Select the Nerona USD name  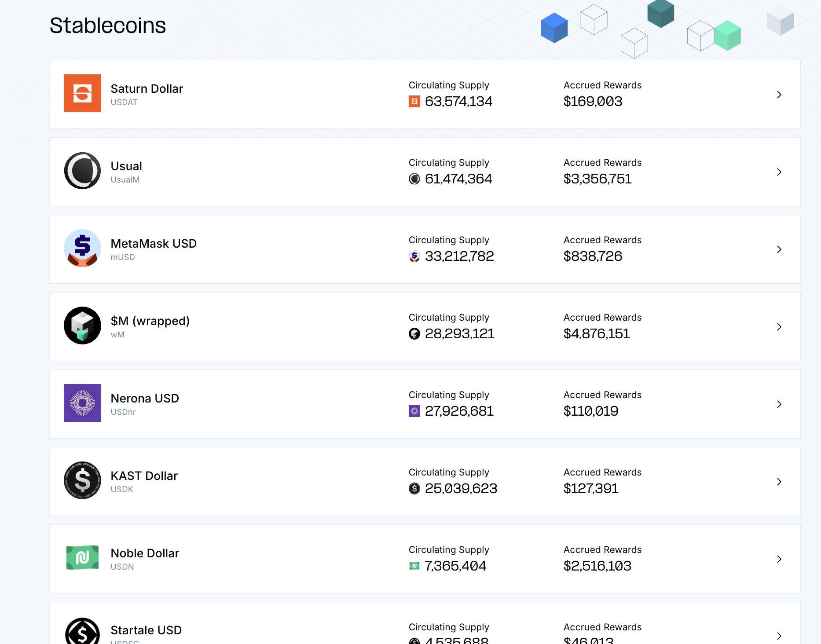point(145,399)
